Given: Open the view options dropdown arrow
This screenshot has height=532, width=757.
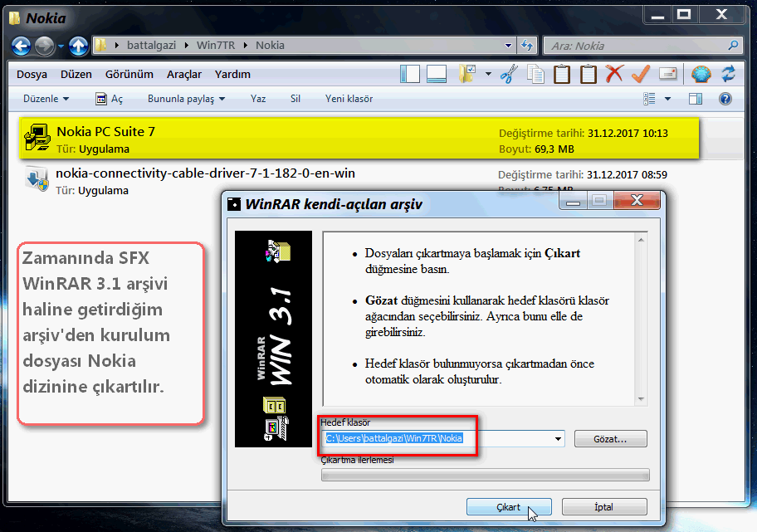Looking at the screenshot, I should (667, 99).
